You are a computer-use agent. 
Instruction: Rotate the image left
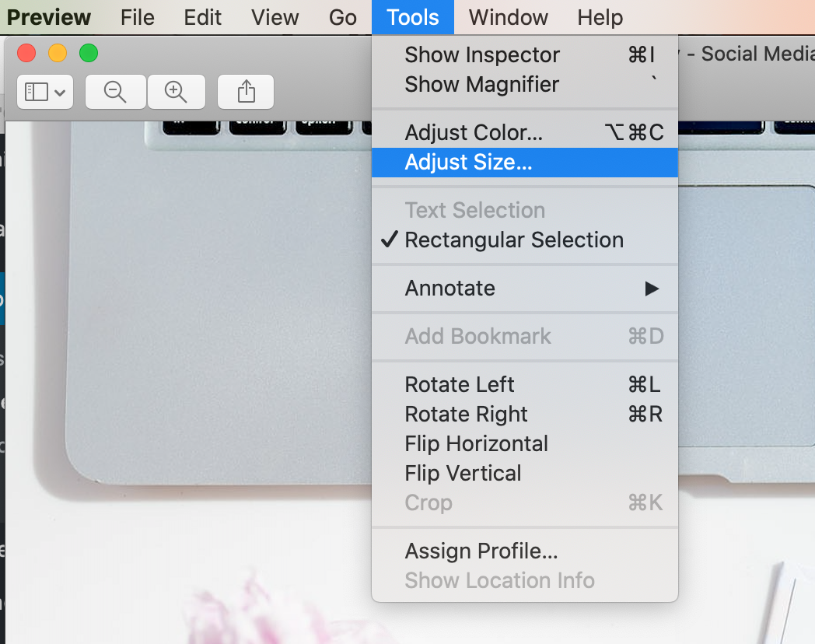pos(459,384)
